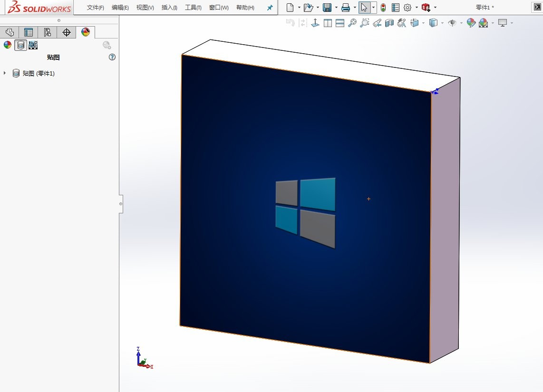The height and width of the screenshot is (392, 543).
Task: Click the Open file folder icon
Action: pos(308,7)
